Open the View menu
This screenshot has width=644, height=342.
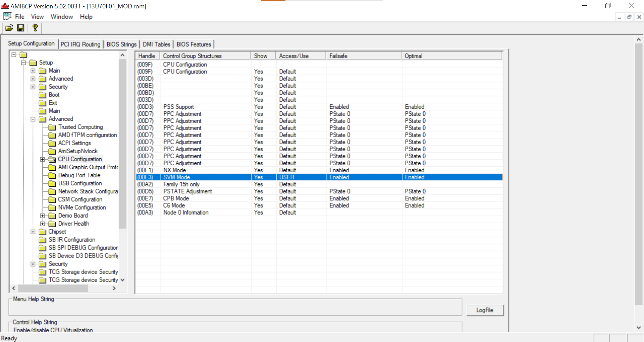pyautogui.click(x=37, y=16)
